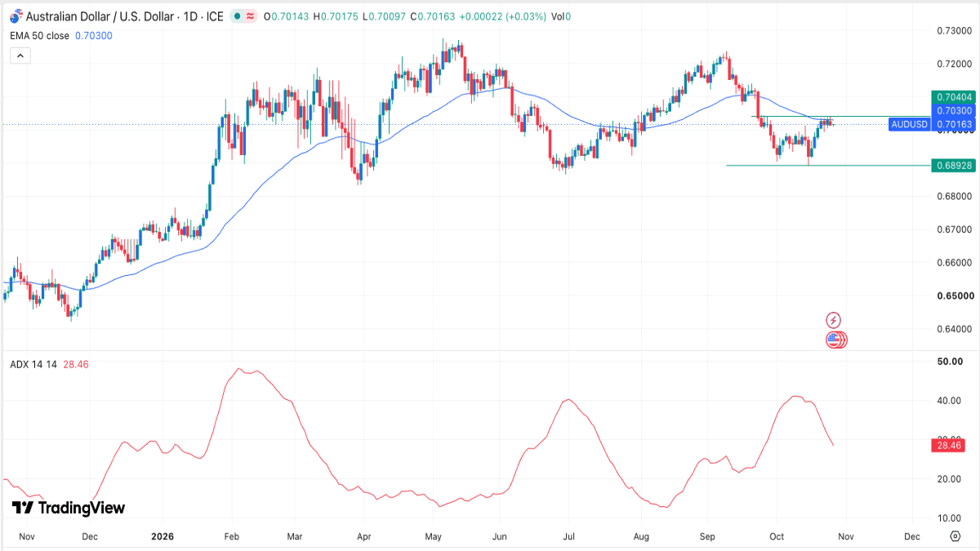This screenshot has height=551, width=980.
Task: Click the pink approximate-data warning icon
Action: tap(249, 16)
